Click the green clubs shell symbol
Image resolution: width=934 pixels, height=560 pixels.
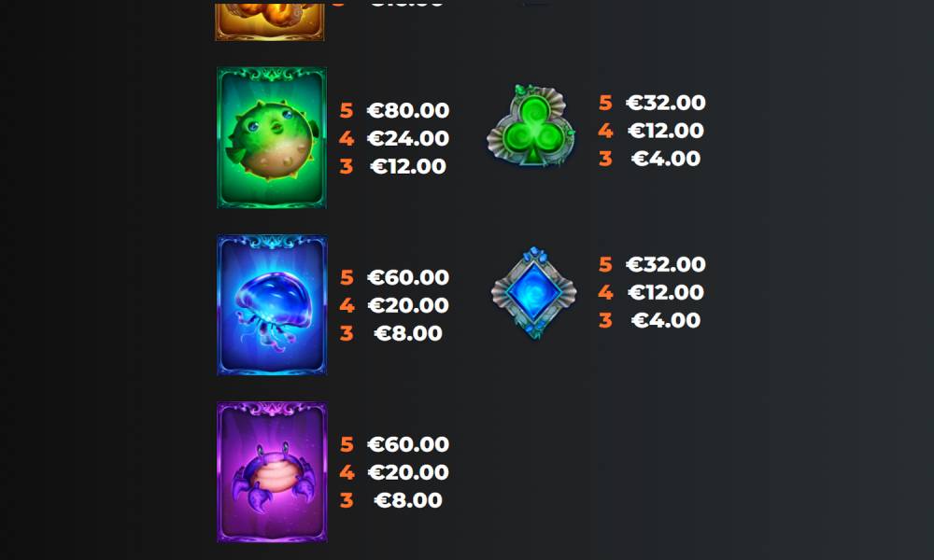click(531, 125)
